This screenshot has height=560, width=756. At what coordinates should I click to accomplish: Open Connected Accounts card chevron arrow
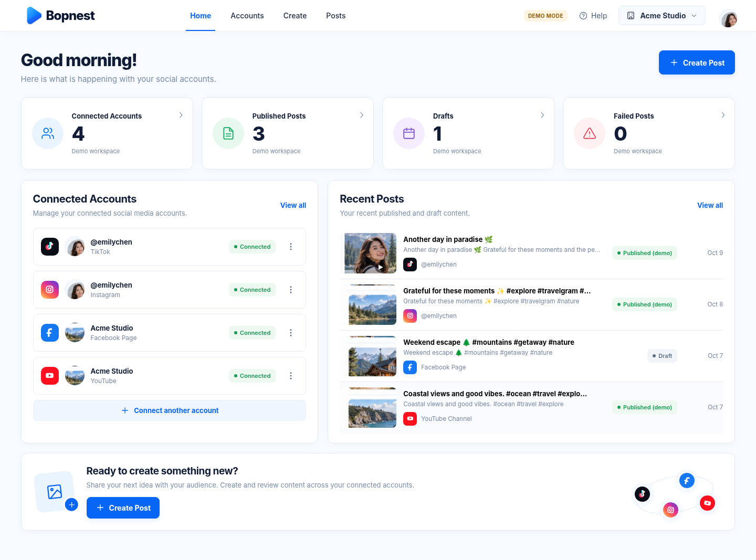(x=181, y=115)
